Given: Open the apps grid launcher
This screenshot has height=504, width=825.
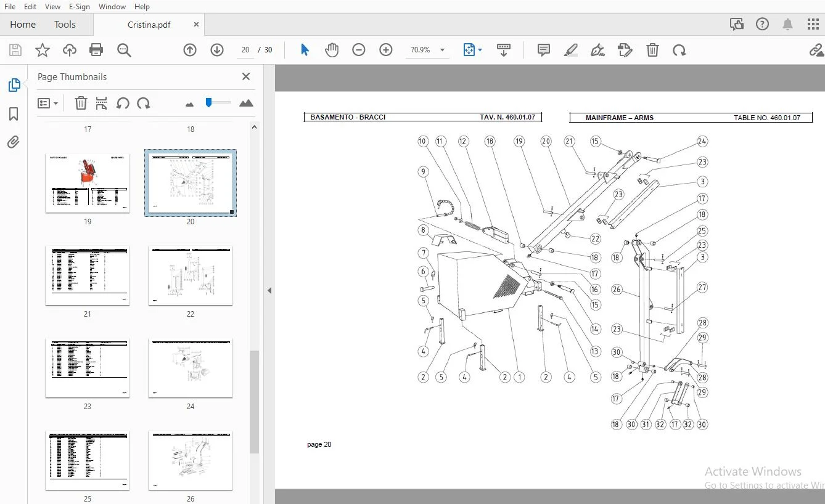Looking at the screenshot, I should coord(813,25).
